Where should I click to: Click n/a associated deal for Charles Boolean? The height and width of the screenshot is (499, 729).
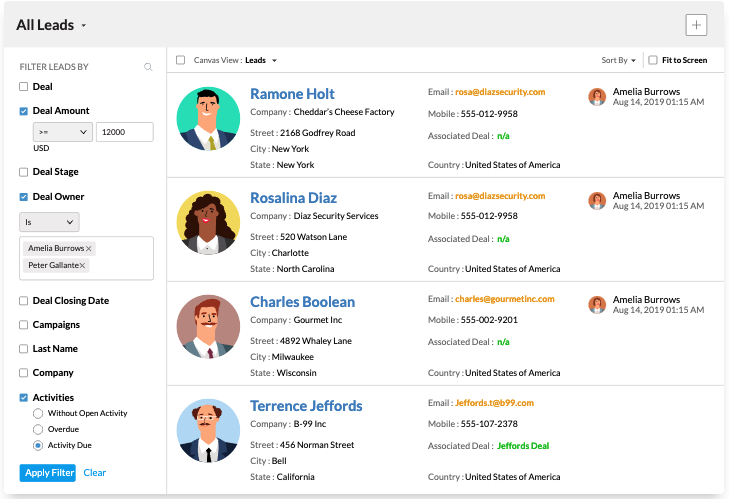point(503,342)
